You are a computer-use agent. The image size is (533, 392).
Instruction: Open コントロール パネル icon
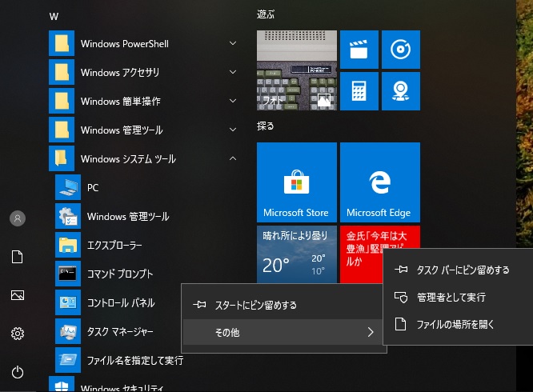(x=68, y=302)
